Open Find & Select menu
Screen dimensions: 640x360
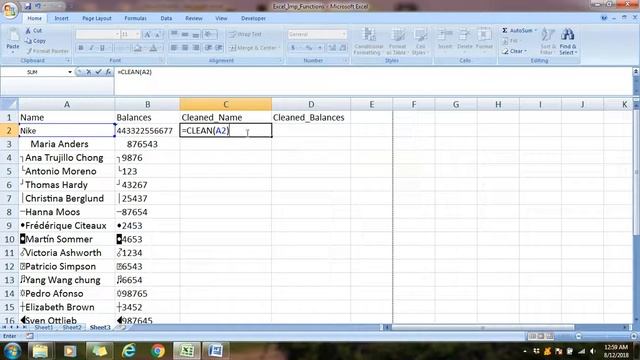(568, 41)
